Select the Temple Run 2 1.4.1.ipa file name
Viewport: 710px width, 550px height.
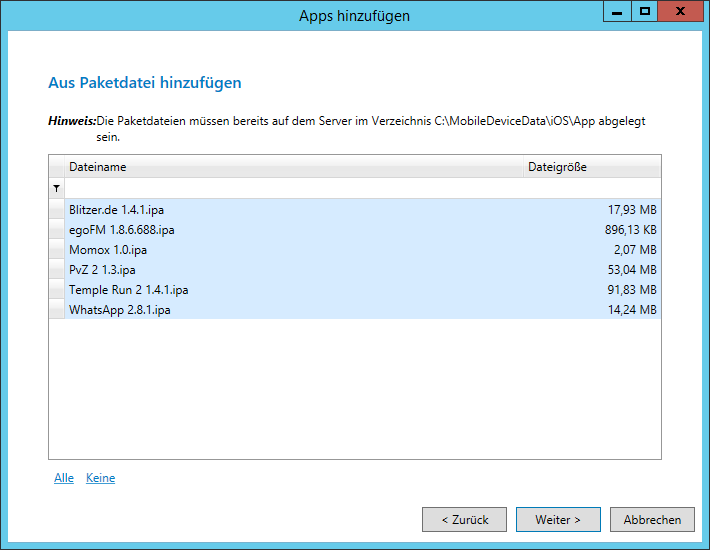(128, 290)
